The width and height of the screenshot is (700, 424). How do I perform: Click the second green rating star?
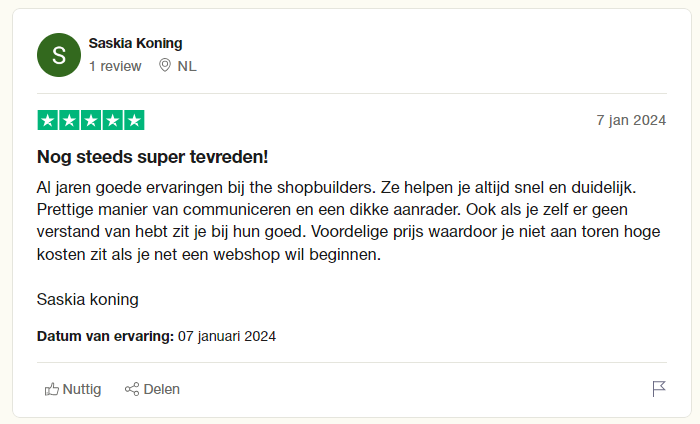[x=69, y=120]
